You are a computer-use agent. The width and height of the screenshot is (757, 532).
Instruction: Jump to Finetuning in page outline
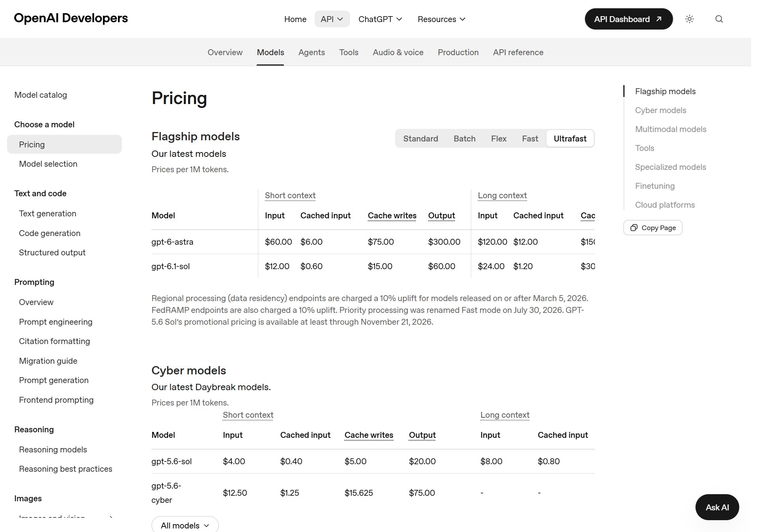click(655, 186)
